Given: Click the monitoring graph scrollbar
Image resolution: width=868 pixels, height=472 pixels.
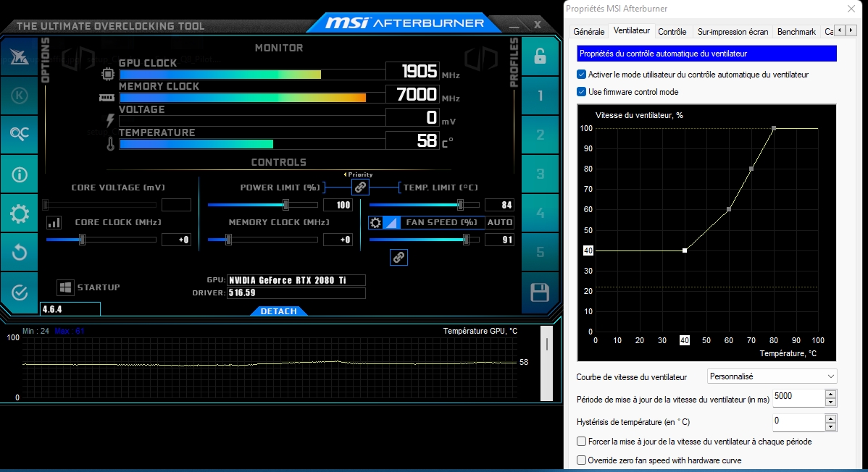Looking at the screenshot, I should (546, 363).
